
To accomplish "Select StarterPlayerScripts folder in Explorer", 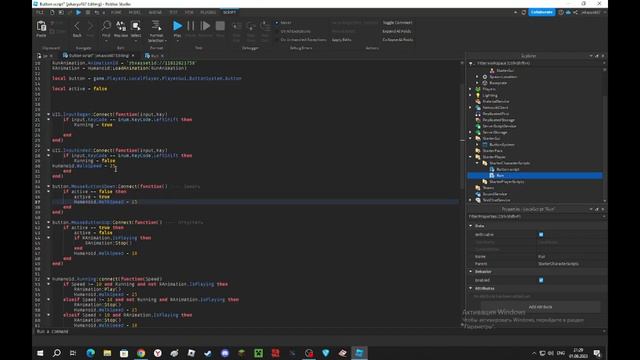I will (507, 182).
